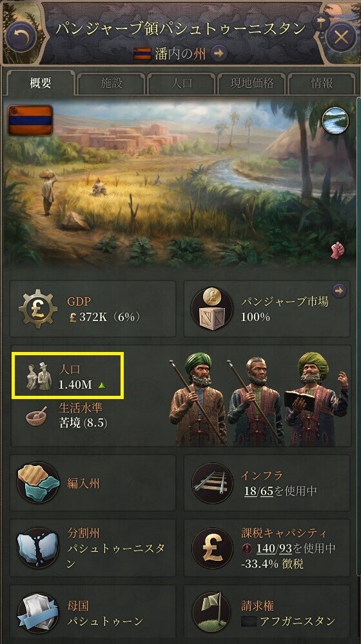Switch to the 施設 tab
Image resolution: width=361 pixels, height=644 pixels.
[112, 83]
